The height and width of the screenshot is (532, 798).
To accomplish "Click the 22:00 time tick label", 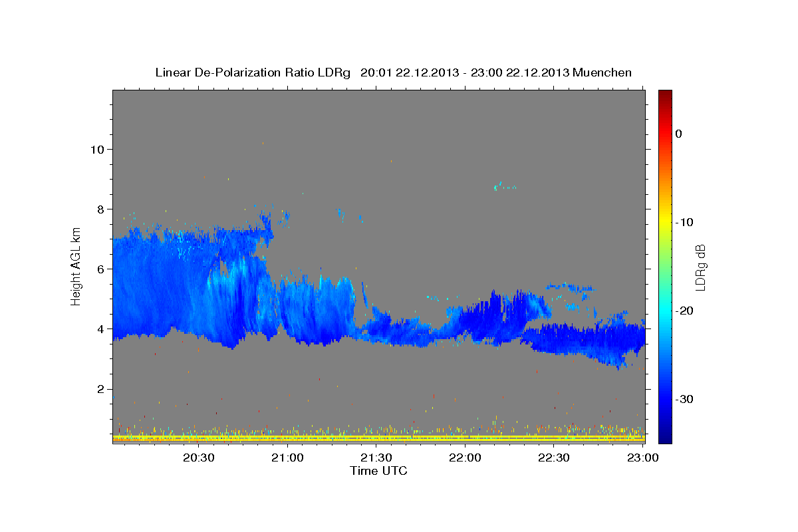I will [x=465, y=458].
